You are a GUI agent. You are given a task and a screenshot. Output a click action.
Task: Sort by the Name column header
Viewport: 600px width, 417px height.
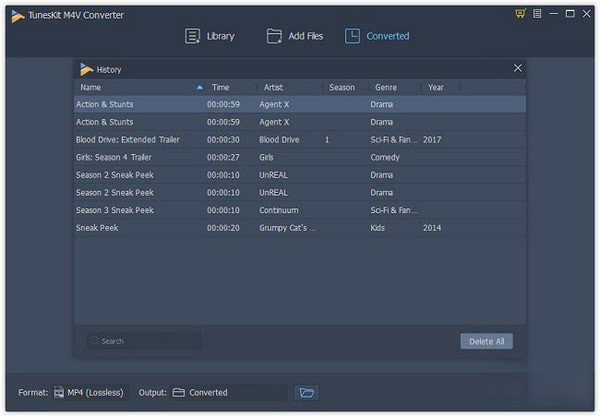(91, 88)
